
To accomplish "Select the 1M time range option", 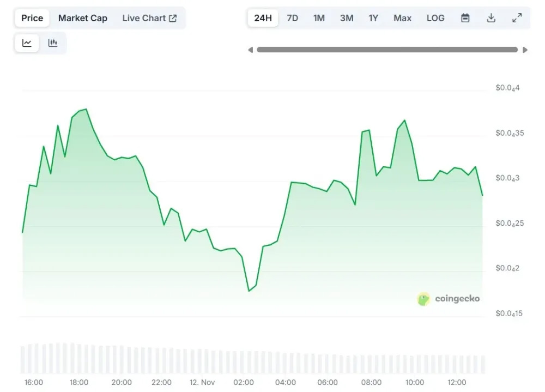I will [319, 17].
